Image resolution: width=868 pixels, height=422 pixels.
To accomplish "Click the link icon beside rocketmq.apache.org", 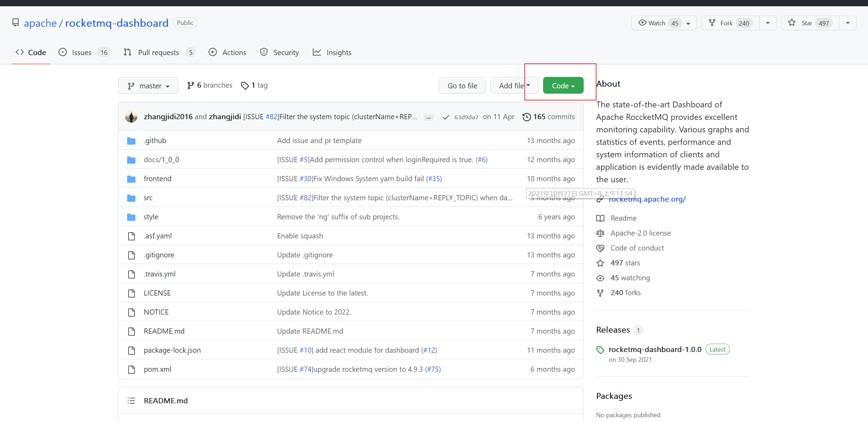I will point(600,200).
